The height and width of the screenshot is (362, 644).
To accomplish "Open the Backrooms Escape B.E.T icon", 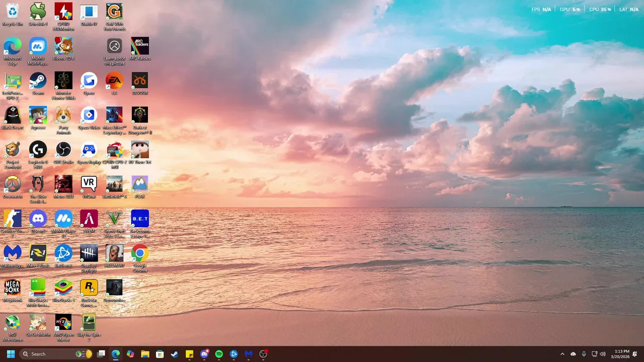I will point(140,224).
